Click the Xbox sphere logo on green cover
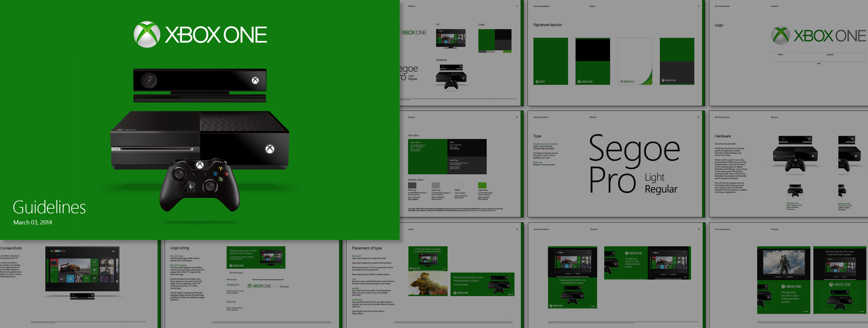The width and height of the screenshot is (868, 328). [x=147, y=34]
